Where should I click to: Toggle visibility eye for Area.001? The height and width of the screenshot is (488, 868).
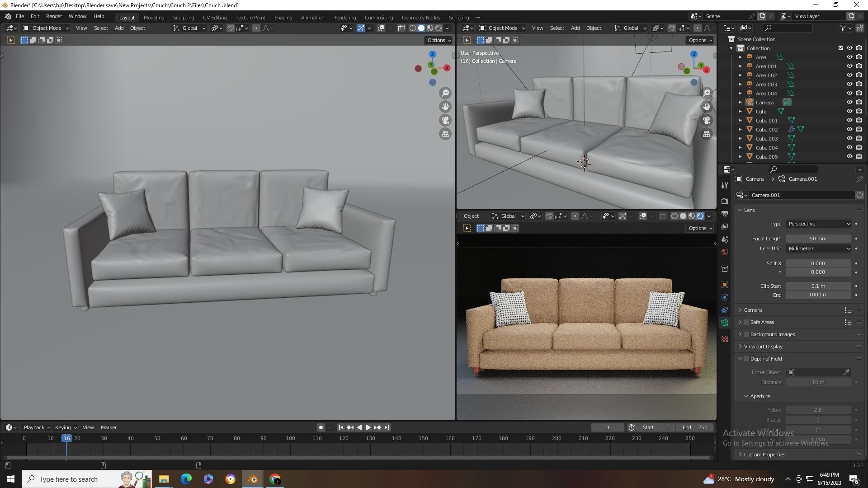tap(849, 66)
